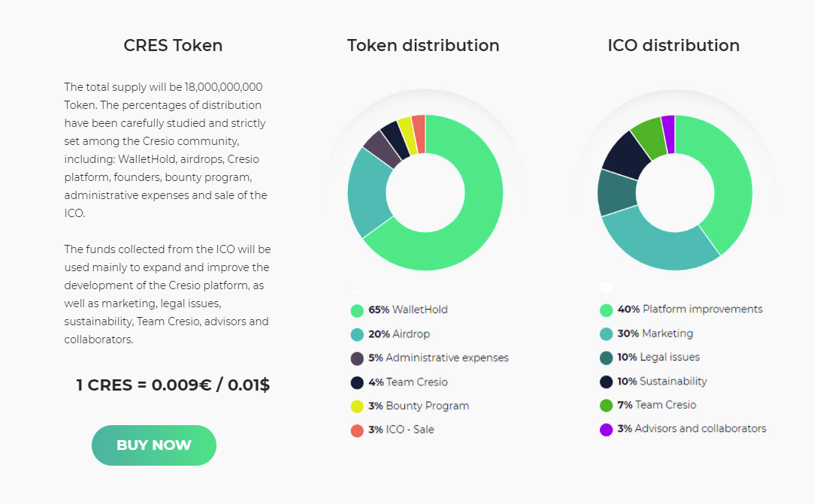Select the purple Advisors and collaborators dot
This screenshot has height=504, width=814.
[607, 430]
